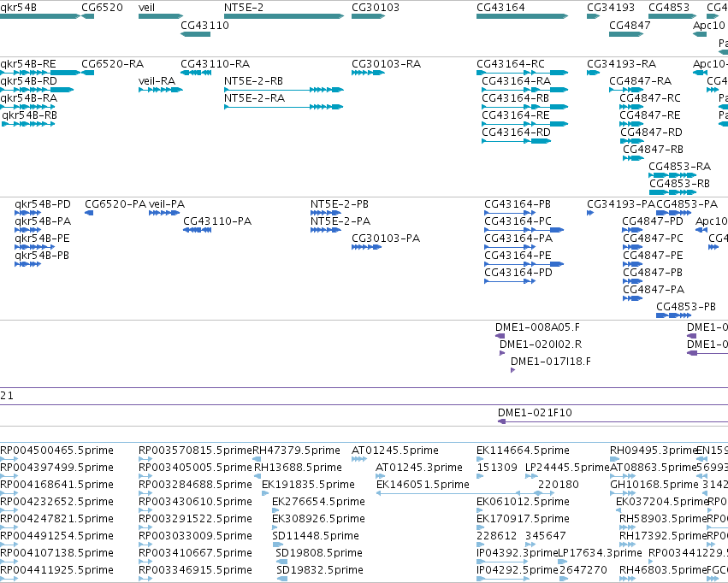This screenshot has width=728, height=583.
Task: Select the NT5E-2 gene label
Action: [244, 8]
